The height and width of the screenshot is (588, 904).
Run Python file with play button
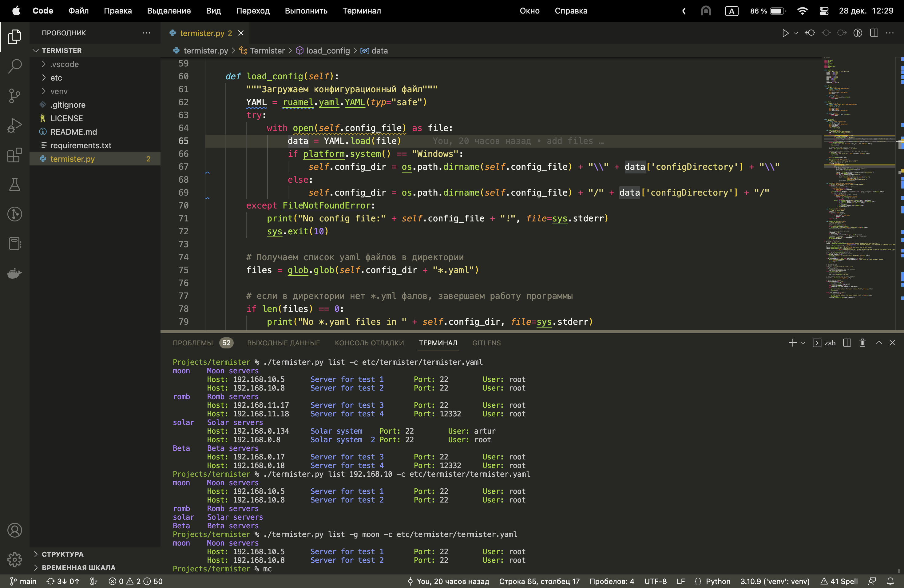click(x=785, y=33)
